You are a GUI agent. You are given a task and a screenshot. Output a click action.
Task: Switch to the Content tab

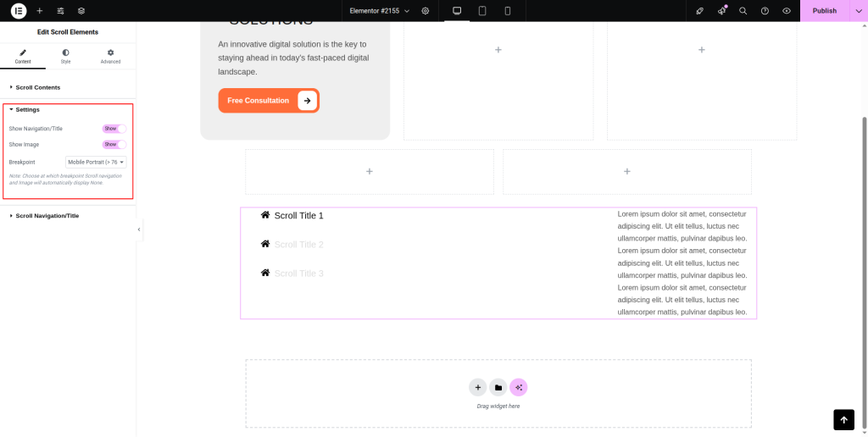(x=23, y=57)
